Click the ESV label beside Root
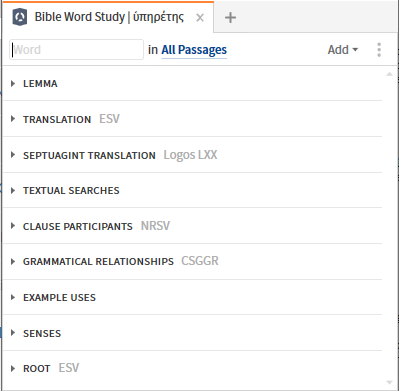 point(69,368)
